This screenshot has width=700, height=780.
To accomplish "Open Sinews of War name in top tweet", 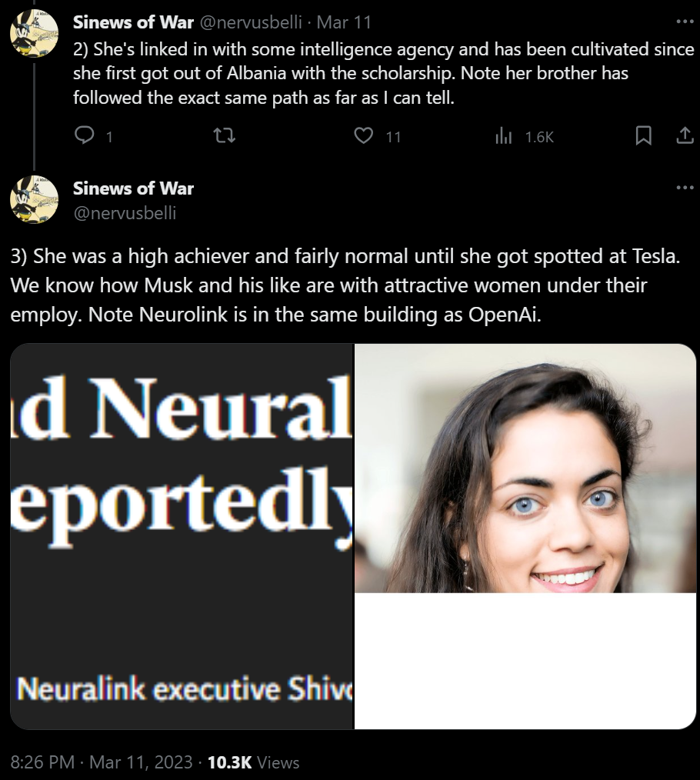I will pyautogui.click(x=133, y=22).
